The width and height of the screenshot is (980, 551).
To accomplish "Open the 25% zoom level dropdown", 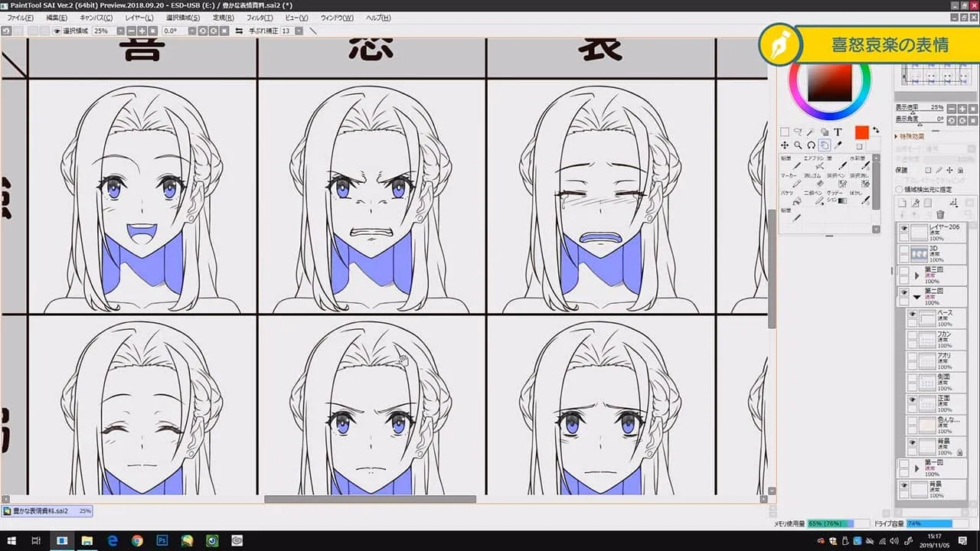I will tap(120, 31).
